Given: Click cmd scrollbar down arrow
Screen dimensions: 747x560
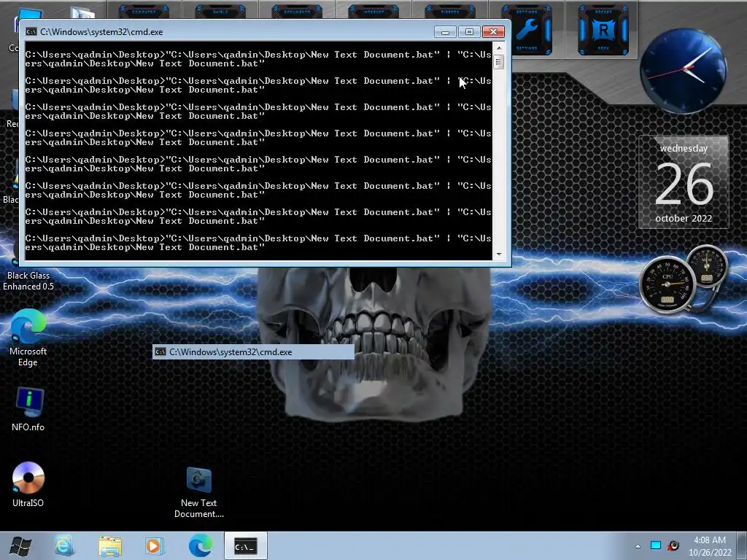Looking at the screenshot, I should click(x=499, y=254).
